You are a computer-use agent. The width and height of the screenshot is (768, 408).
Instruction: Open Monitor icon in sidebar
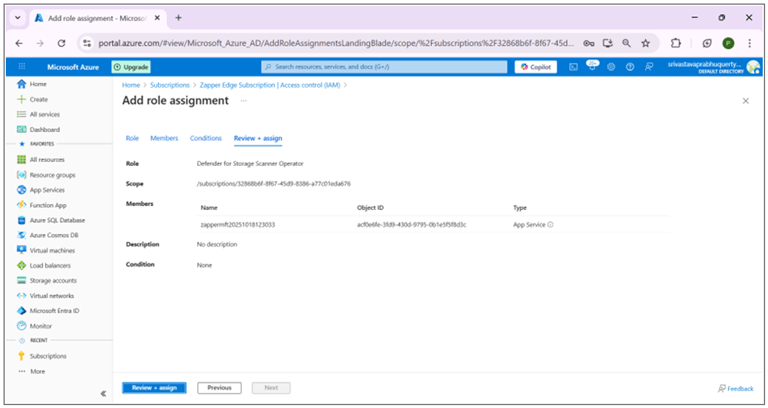[22, 326]
